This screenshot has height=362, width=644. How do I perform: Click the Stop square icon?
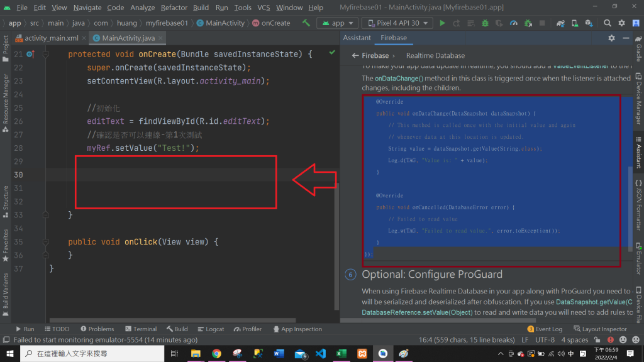coord(542,23)
